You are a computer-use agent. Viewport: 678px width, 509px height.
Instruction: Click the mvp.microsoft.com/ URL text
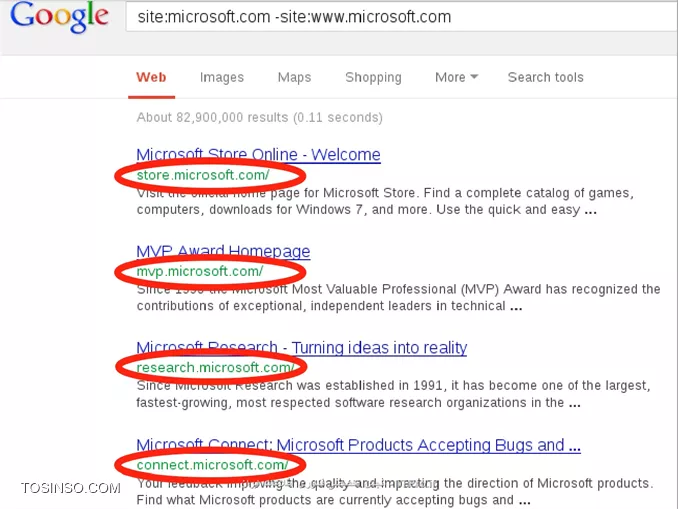point(200,272)
